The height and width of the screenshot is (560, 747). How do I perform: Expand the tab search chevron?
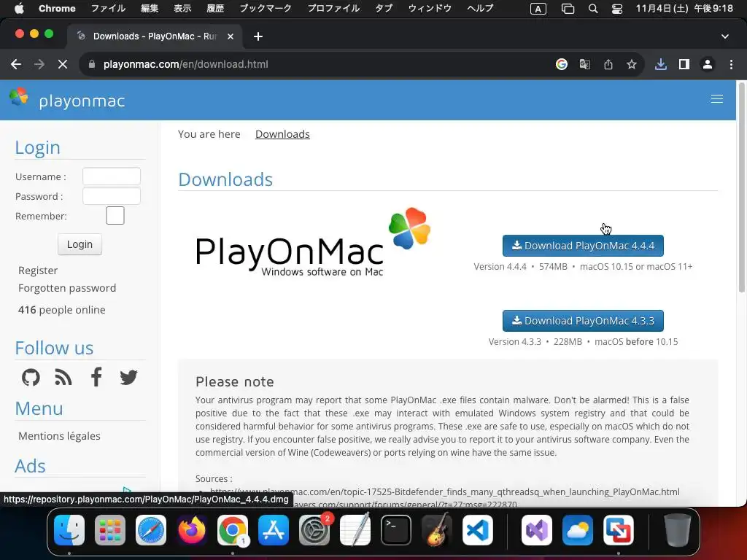coord(725,36)
